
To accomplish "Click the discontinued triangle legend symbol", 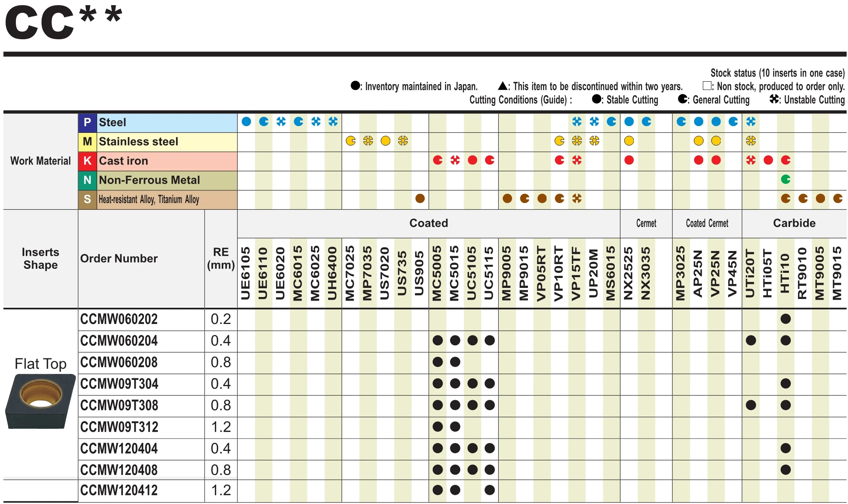I will pyautogui.click(x=503, y=86).
